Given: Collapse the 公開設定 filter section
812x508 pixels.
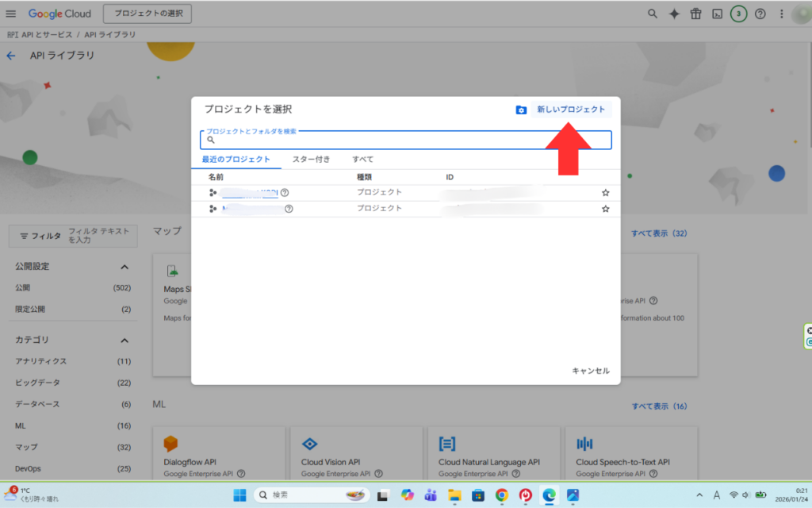Looking at the screenshot, I should [124, 267].
